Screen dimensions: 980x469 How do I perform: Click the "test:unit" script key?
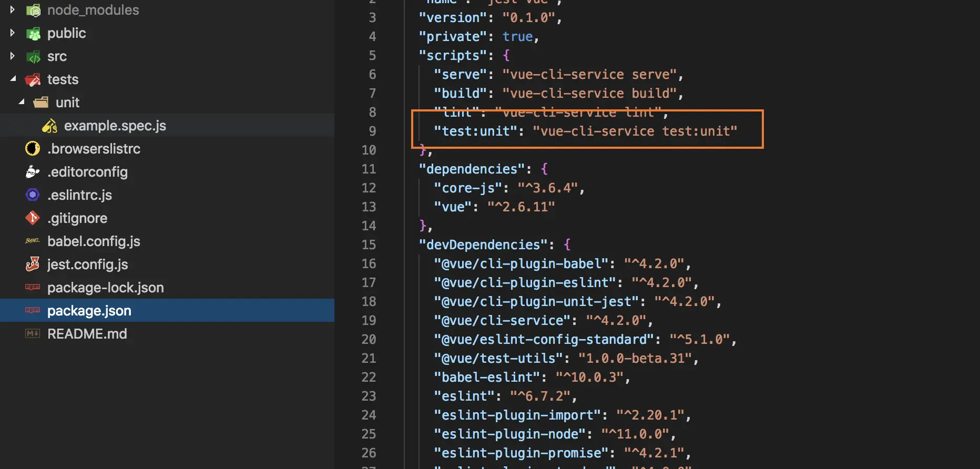point(476,131)
